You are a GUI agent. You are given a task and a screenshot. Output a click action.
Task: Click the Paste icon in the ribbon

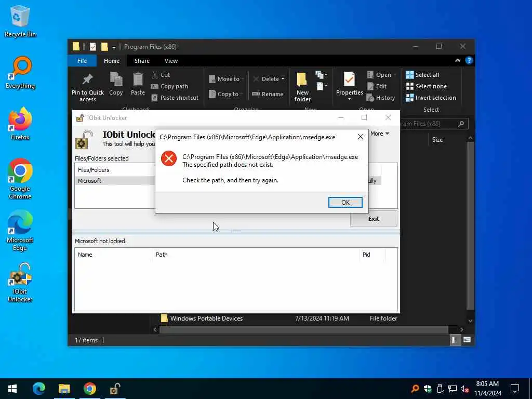pos(138,79)
